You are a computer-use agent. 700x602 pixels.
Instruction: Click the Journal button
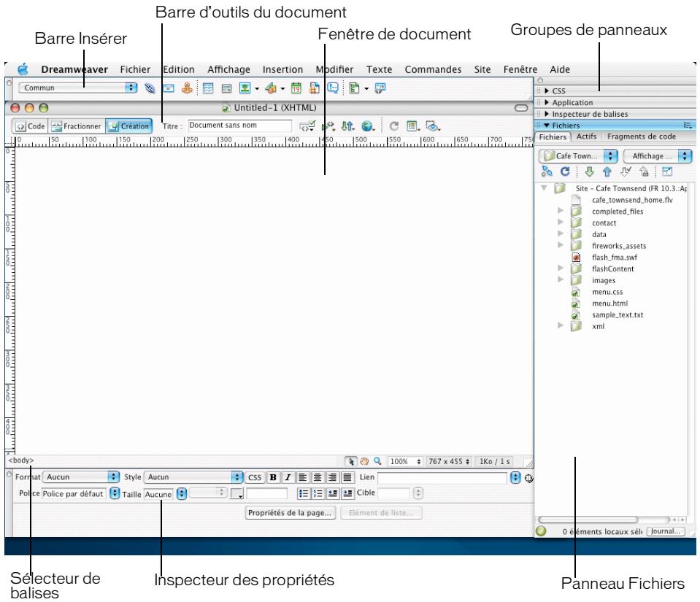click(x=665, y=531)
